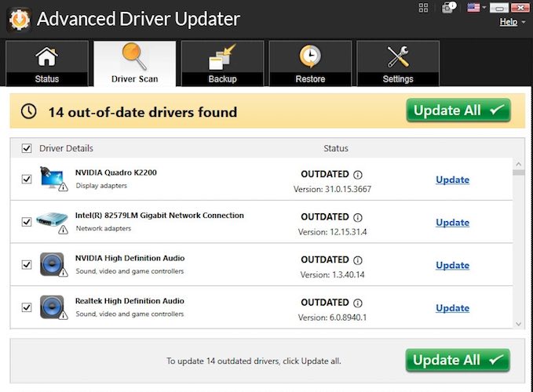Click the Display adapters category label
This screenshot has width=533, height=392.
(x=101, y=186)
